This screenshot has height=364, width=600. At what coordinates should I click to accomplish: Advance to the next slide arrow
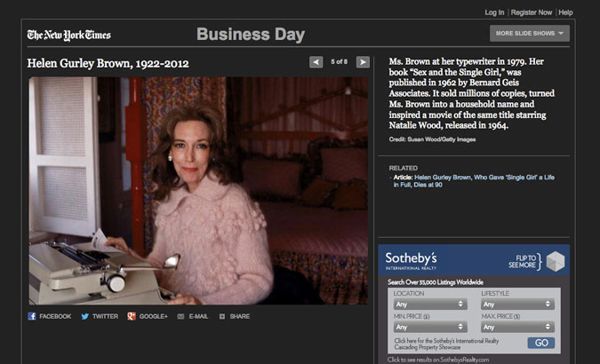coord(363,62)
